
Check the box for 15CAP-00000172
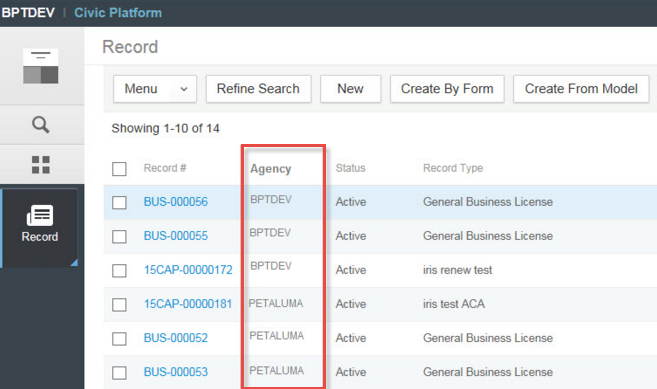119,270
